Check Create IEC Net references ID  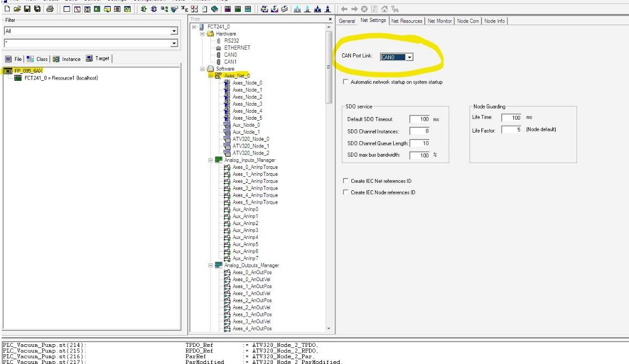click(345, 181)
